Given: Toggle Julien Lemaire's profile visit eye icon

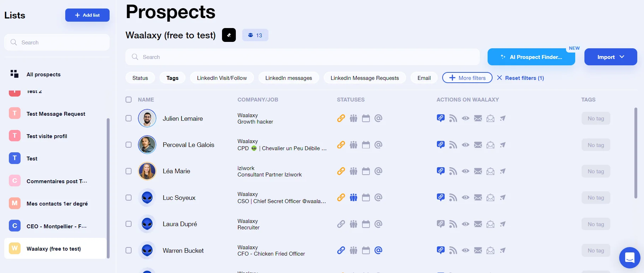Looking at the screenshot, I should click(x=466, y=118).
